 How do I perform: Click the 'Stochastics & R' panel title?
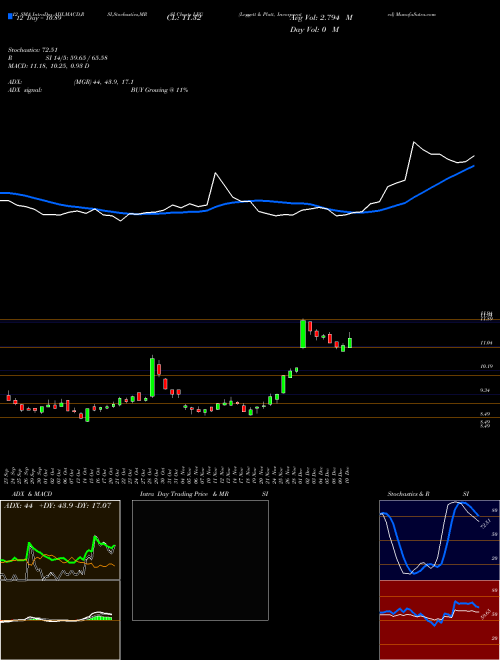coord(410,493)
